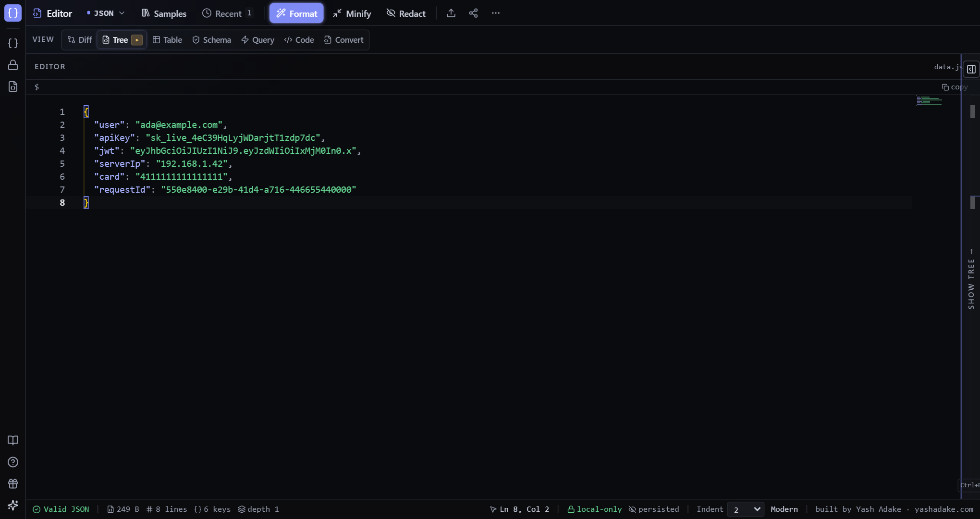Open the yashadake.com link

pos(944,509)
